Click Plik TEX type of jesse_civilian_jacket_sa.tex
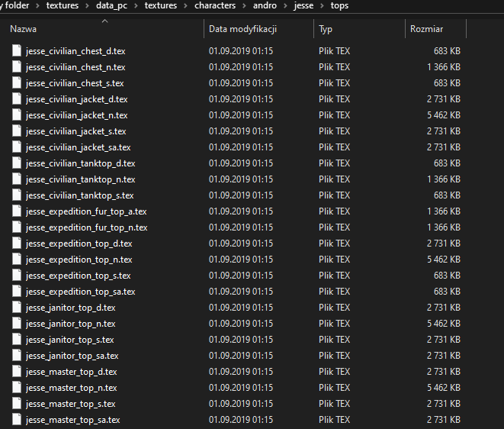Viewport: 504px width, 429px height. click(334, 147)
